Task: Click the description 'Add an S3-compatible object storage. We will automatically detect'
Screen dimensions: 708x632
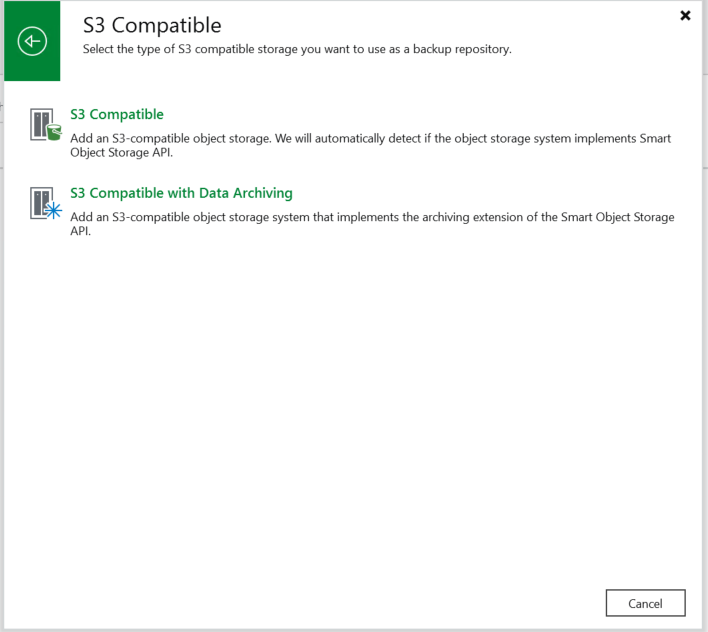Action: pyautogui.click(x=370, y=145)
